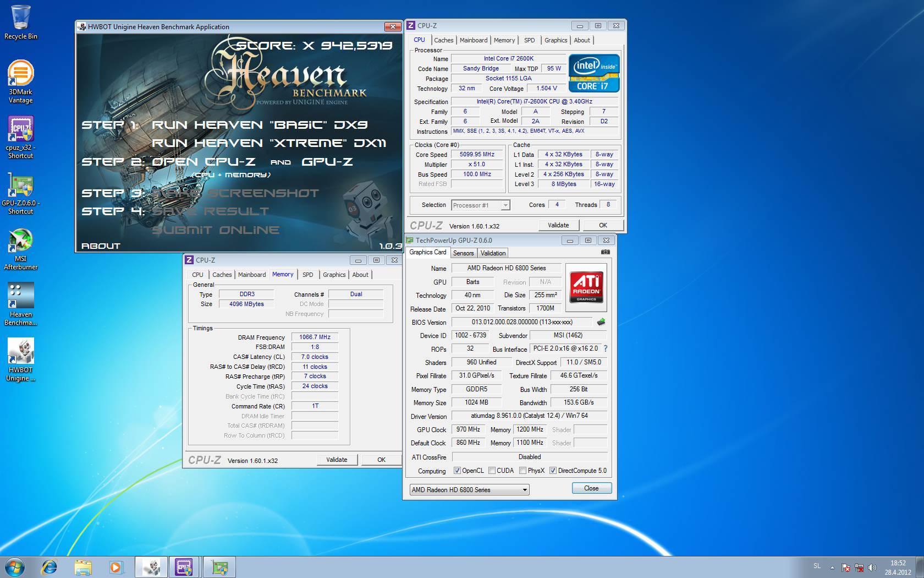Image resolution: width=924 pixels, height=578 pixels.
Task: Click the Core Speed 5099.95 MHz field
Action: click(x=477, y=155)
